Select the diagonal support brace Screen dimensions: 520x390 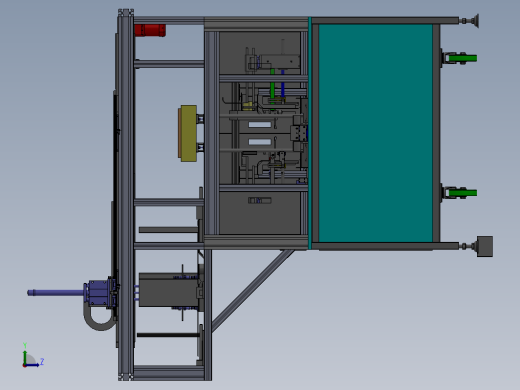coord(253,290)
